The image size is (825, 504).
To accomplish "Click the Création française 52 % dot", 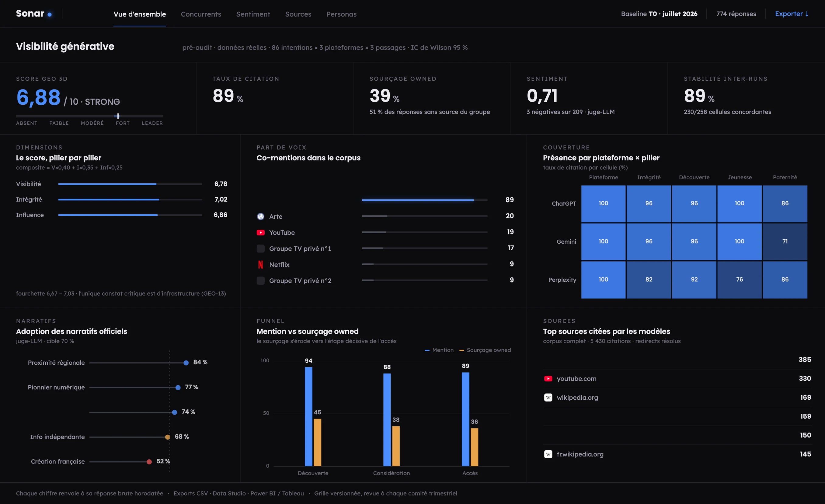I will click(149, 462).
